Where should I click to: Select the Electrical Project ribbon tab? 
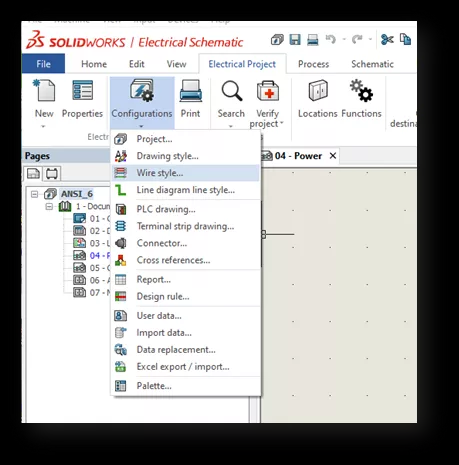click(x=242, y=64)
